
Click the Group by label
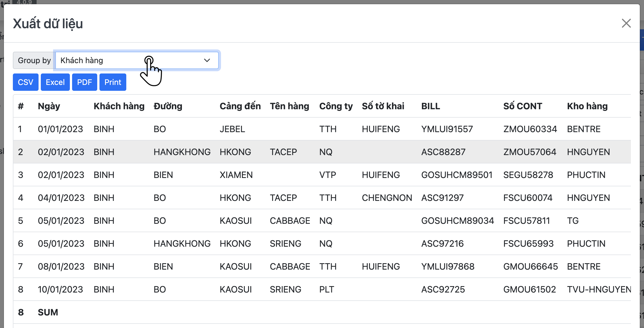[x=34, y=60]
